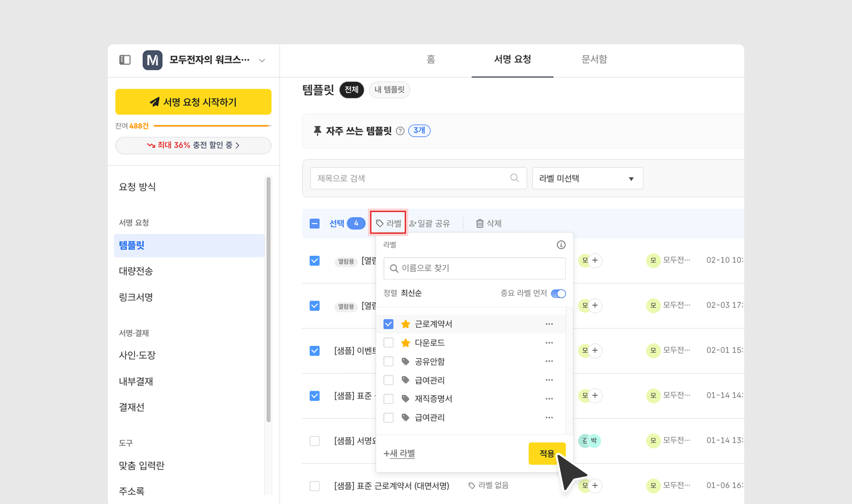
Task: Click the +새 라벨 link
Action: 399,453
